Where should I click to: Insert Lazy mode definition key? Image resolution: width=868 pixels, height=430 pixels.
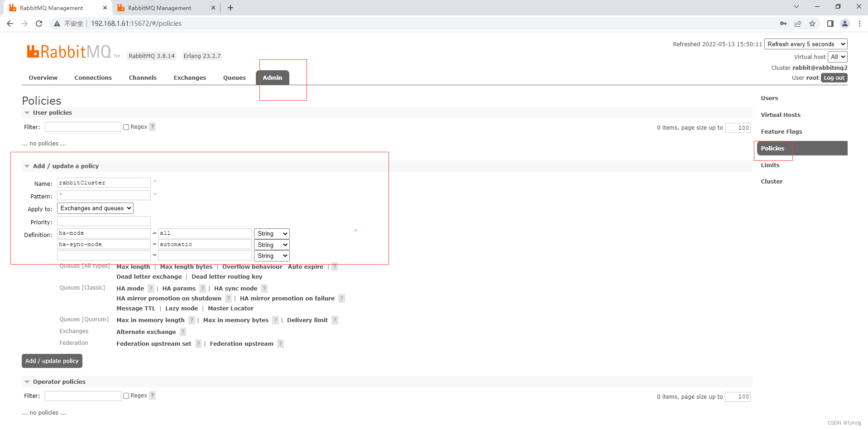(x=182, y=309)
